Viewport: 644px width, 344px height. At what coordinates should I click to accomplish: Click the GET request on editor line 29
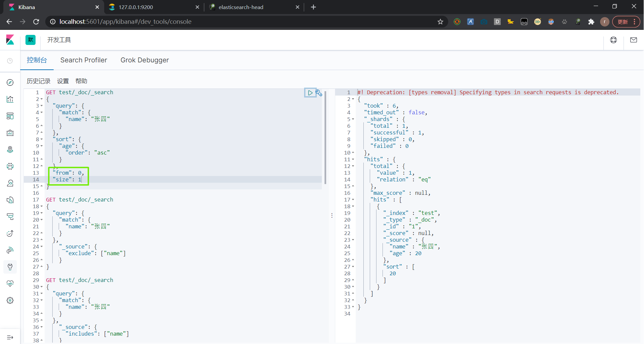click(79, 280)
